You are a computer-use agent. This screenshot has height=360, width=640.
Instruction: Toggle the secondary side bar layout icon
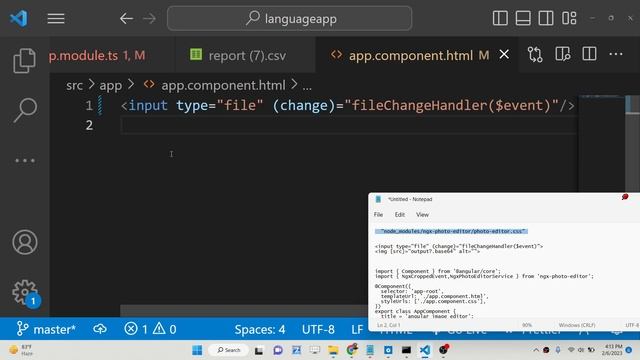(x=546, y=18)
